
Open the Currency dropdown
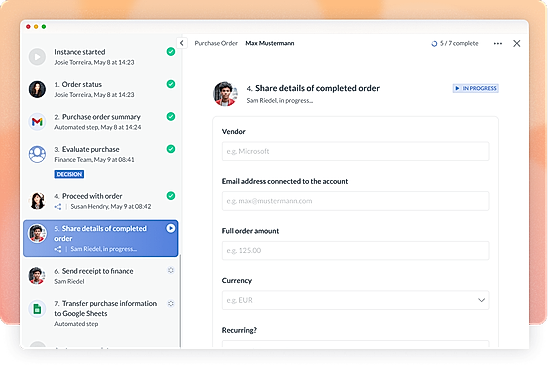355,300
